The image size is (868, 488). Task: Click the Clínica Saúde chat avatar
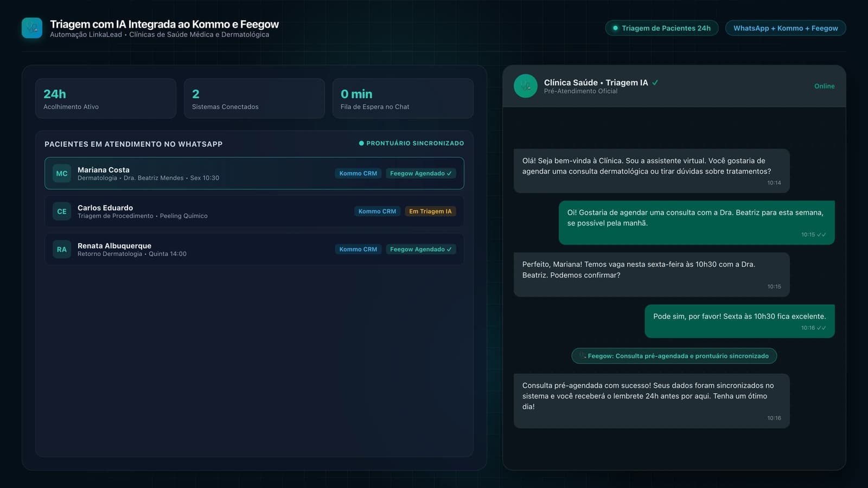[x=525, y=86]
